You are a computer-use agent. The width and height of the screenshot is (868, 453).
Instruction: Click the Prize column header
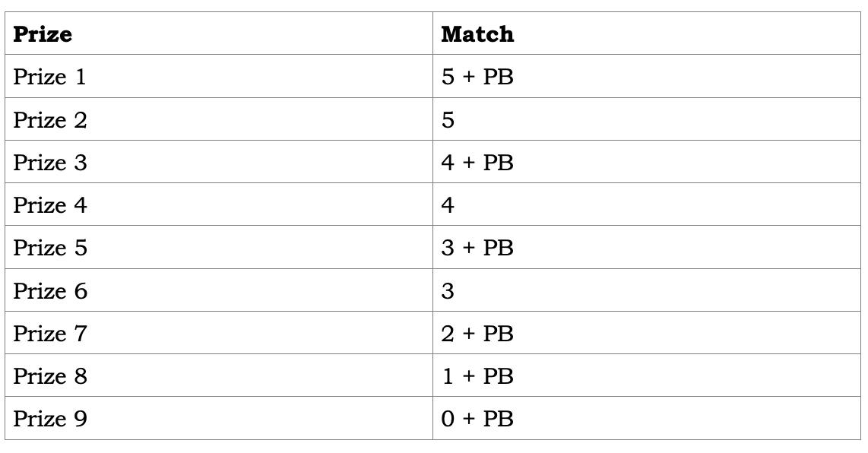click(x=43, y=34)
